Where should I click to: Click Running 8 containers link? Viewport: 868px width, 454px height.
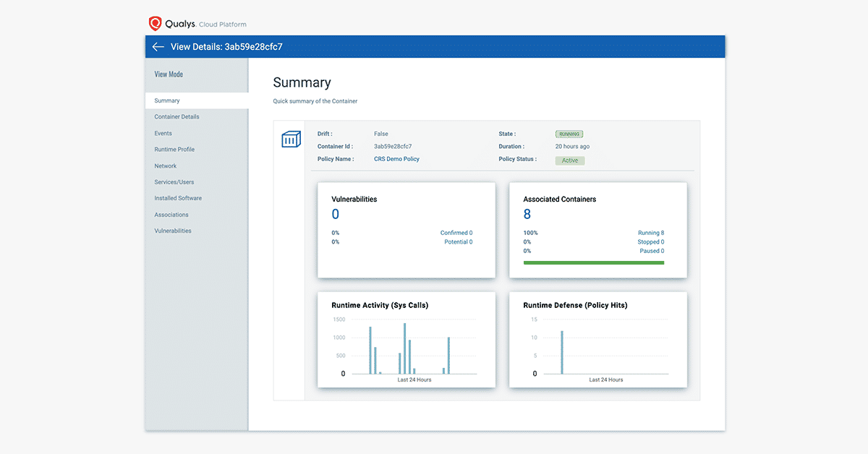coord(650,233)
